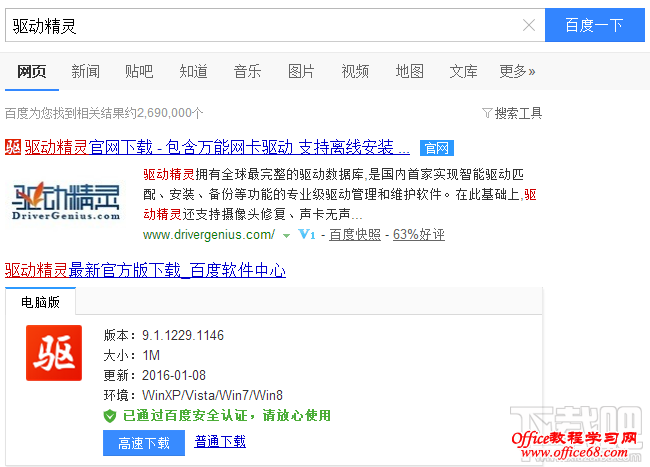Open 驱动精灵最新官方版下载_百度软件中心 link
This screenshot has width=650, height=467.
[145, 271]
